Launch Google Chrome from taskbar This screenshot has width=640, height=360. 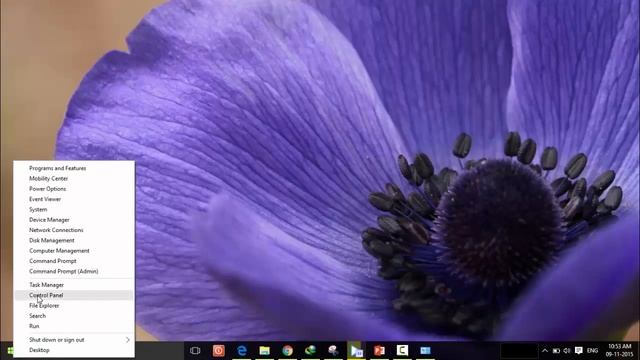click(x=287, y=351)
